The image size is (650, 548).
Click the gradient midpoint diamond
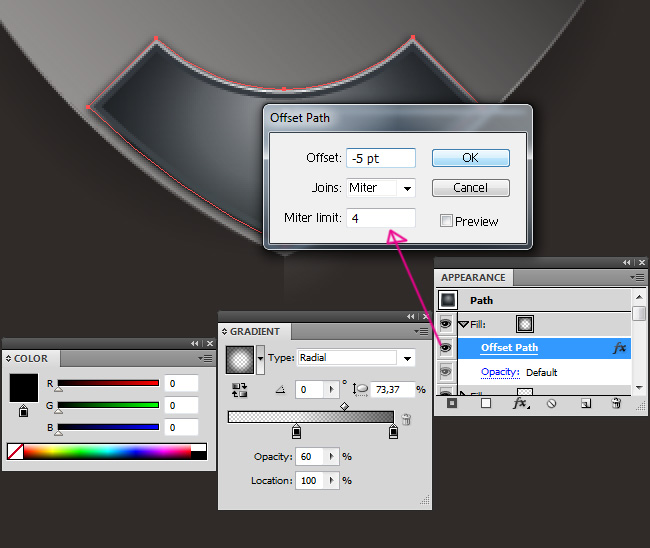[x=344, y=406]
